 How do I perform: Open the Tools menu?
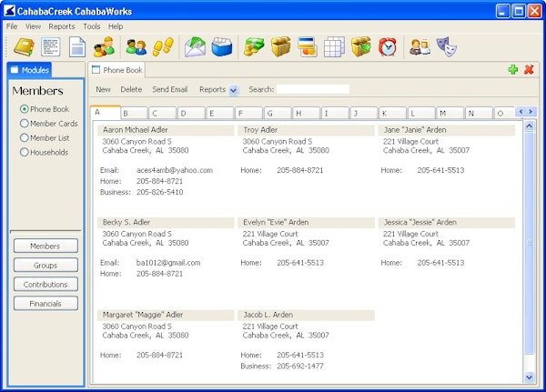[91, 26]
